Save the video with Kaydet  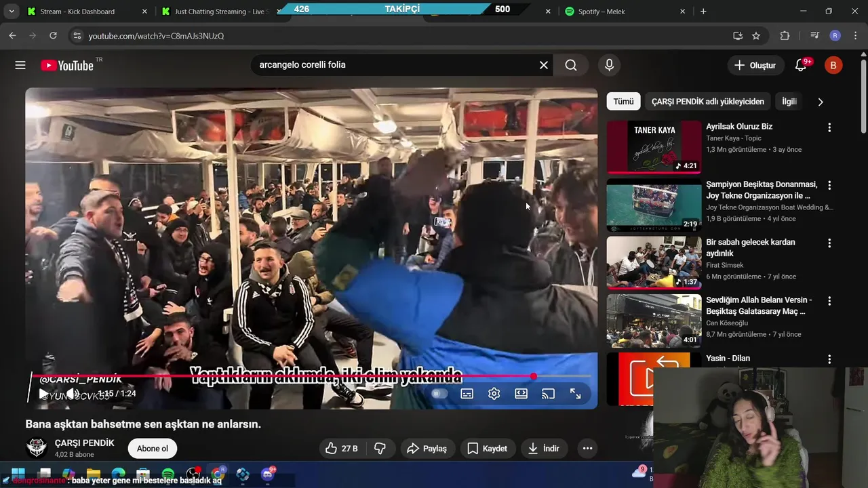click(x=488, y=448)
